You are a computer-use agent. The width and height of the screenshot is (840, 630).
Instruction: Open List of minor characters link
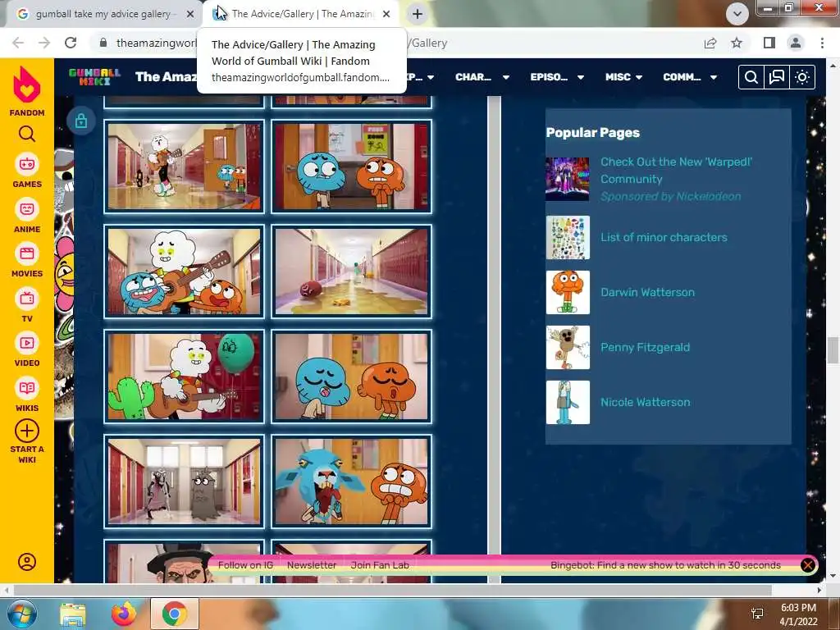coord(664,237)
